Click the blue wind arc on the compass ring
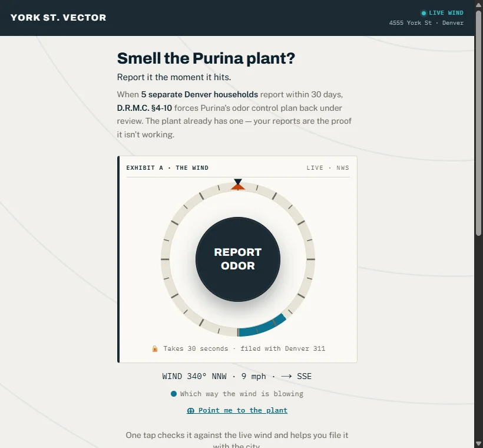The image size is (483, 448). (263, 327)
